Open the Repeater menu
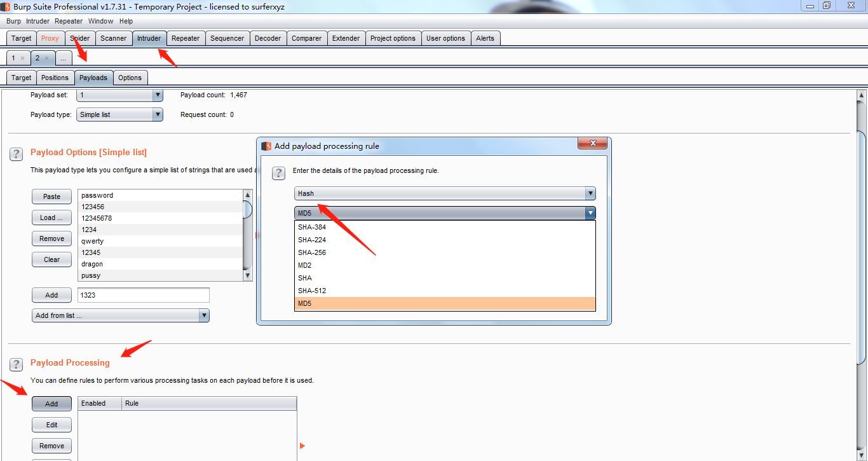 (69, 21)
